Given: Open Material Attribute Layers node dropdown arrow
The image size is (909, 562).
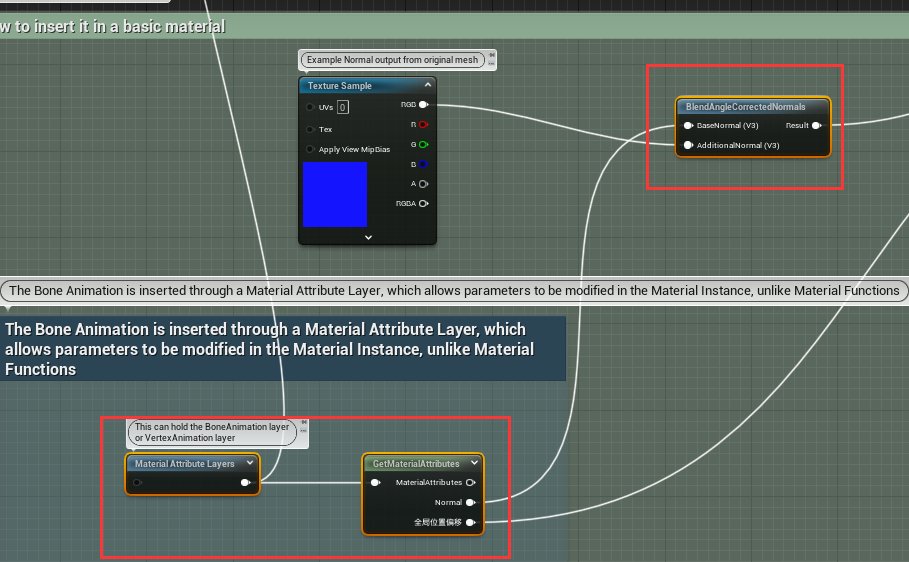Looking at the screenshot, I should pos(250,463).
